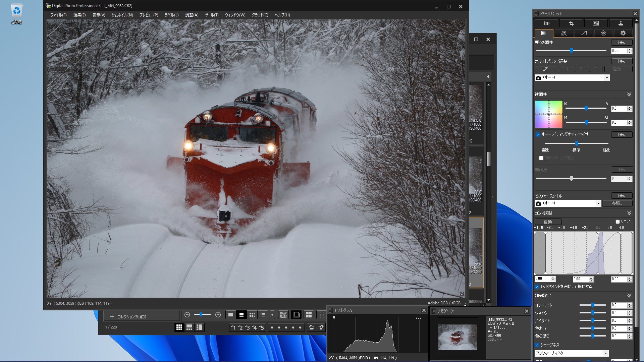Switch to the detail adjustment magnifier tab
644x362 pixels.
pos(563,33)
